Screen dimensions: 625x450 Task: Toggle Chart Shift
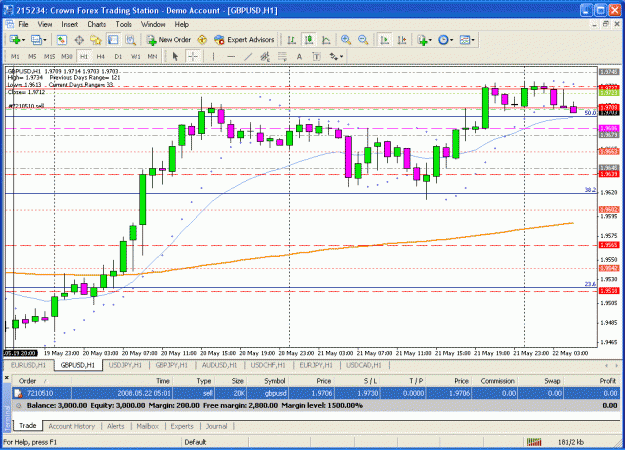402,40
